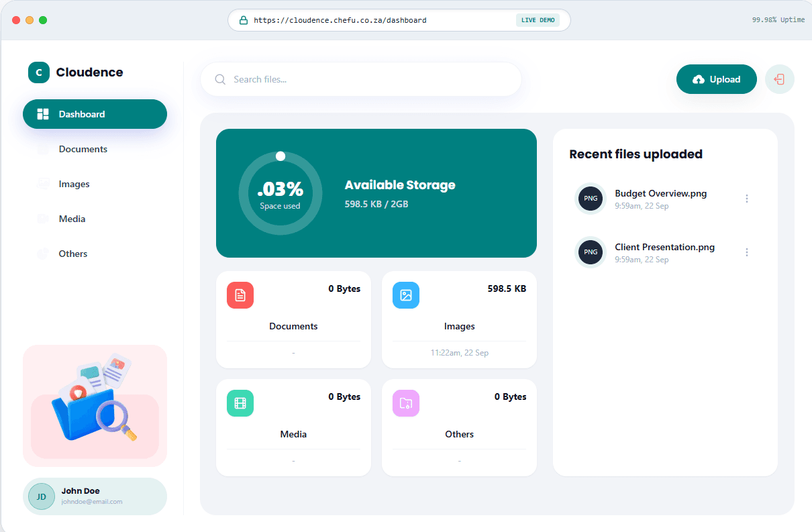The height and width of the screenshot is (532, 812).
Task: Click the Search files input field
Action: pyautogui.click(x=361, y=79)
